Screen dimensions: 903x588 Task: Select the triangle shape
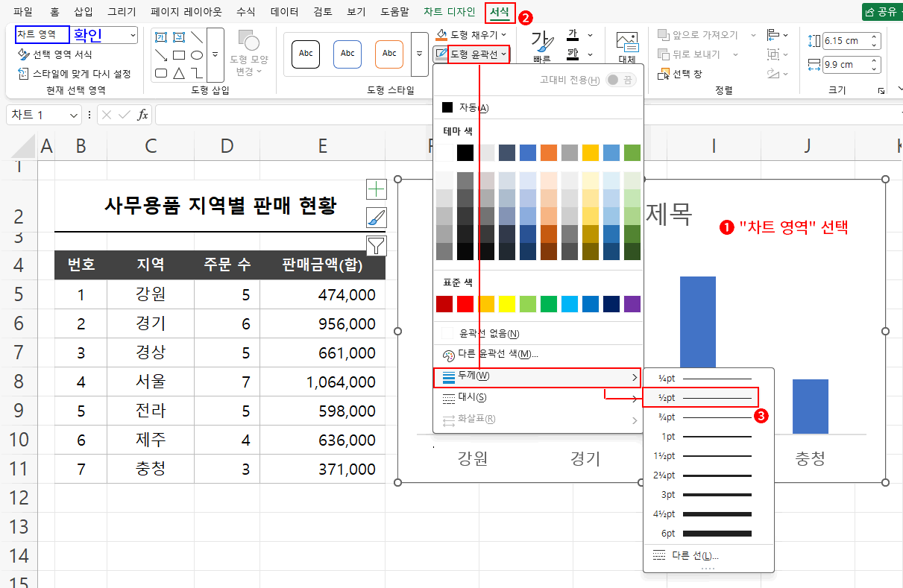(x=178, y=73)
